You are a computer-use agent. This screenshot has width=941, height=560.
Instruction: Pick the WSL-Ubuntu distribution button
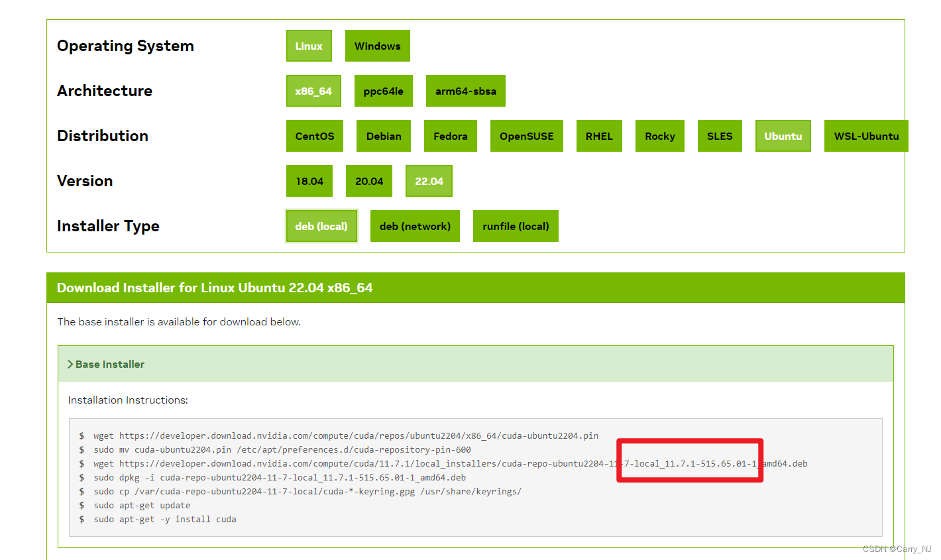tap(866, 136)
